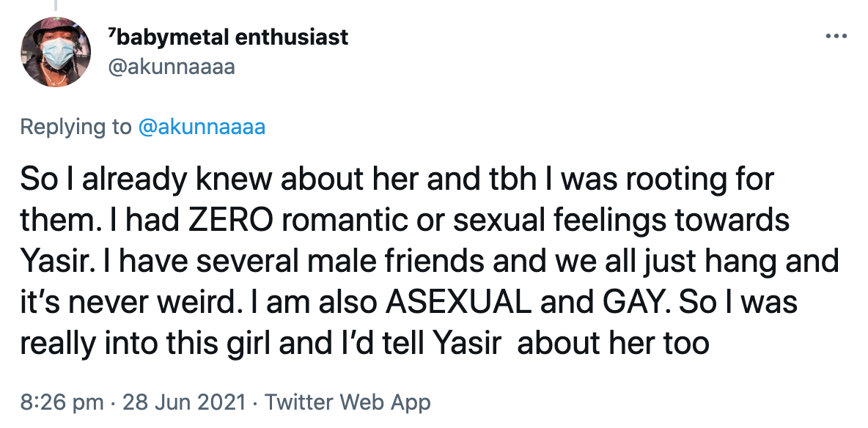Screen dimensions: 868x428
Task: Click the "Replying to" label text
Action: point(76,128)
